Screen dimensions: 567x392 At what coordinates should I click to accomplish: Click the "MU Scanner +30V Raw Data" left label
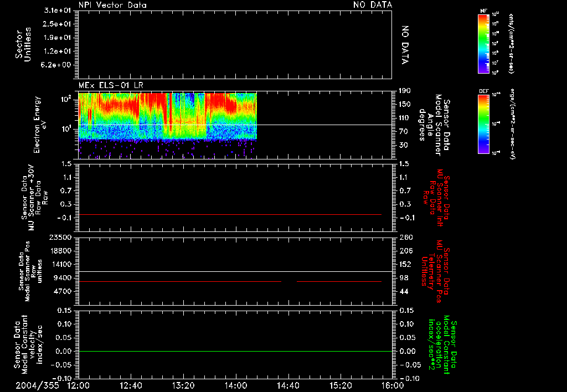[x=34, y=198]
